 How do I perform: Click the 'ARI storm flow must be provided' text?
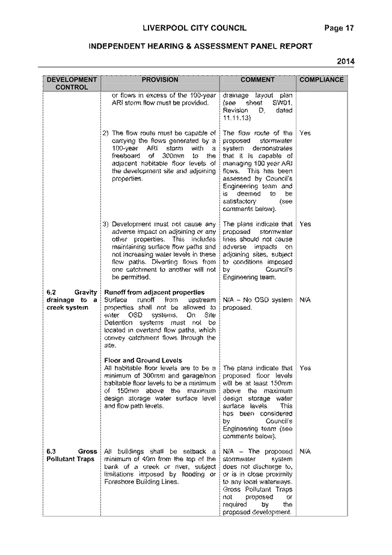(161, 103)
